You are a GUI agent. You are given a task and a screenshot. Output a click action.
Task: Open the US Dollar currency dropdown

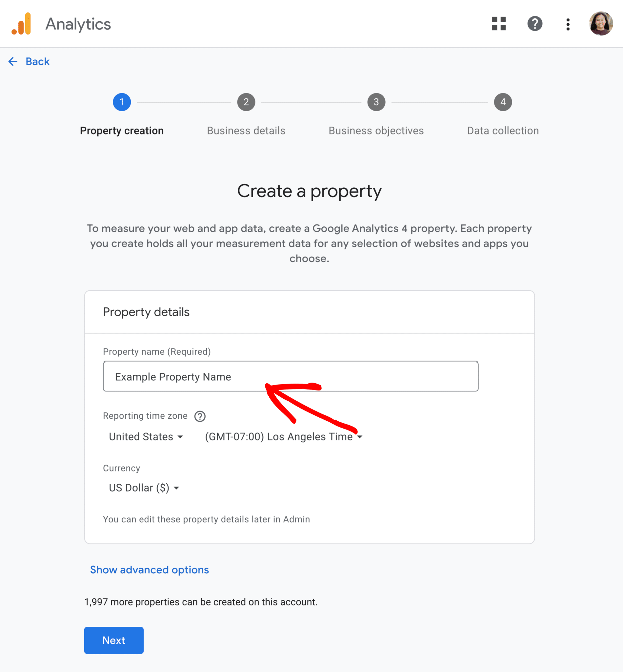pyautogui.click(x=144, y=488)
